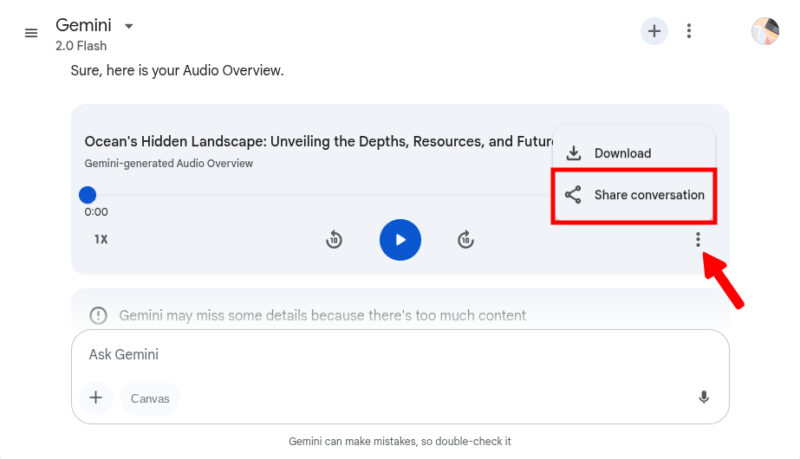Toggle the audio card three-dot menu
The width and height of the screenshot is (800, 459).
click(x=698, y=240)
